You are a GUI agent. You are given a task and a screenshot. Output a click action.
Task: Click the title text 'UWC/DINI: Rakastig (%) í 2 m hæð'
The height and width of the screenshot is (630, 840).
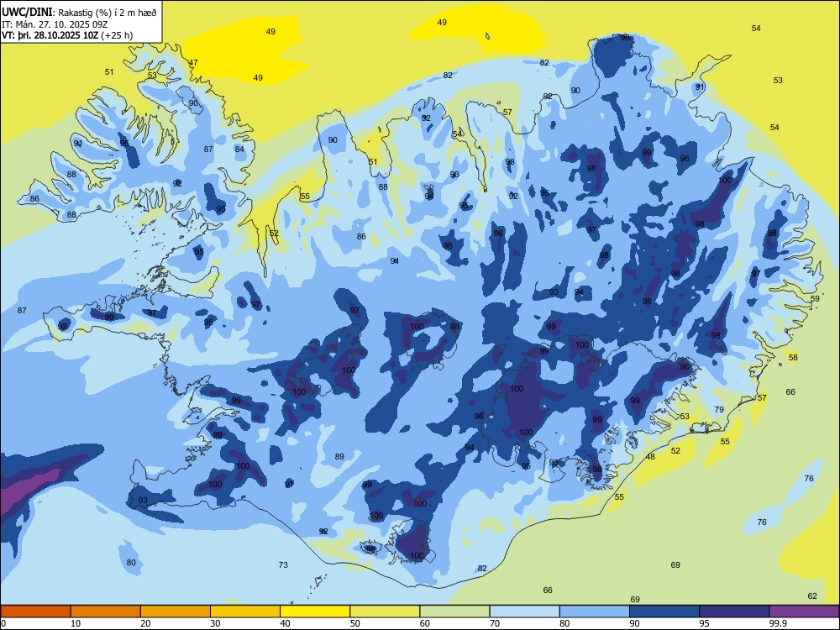[79, 13]
